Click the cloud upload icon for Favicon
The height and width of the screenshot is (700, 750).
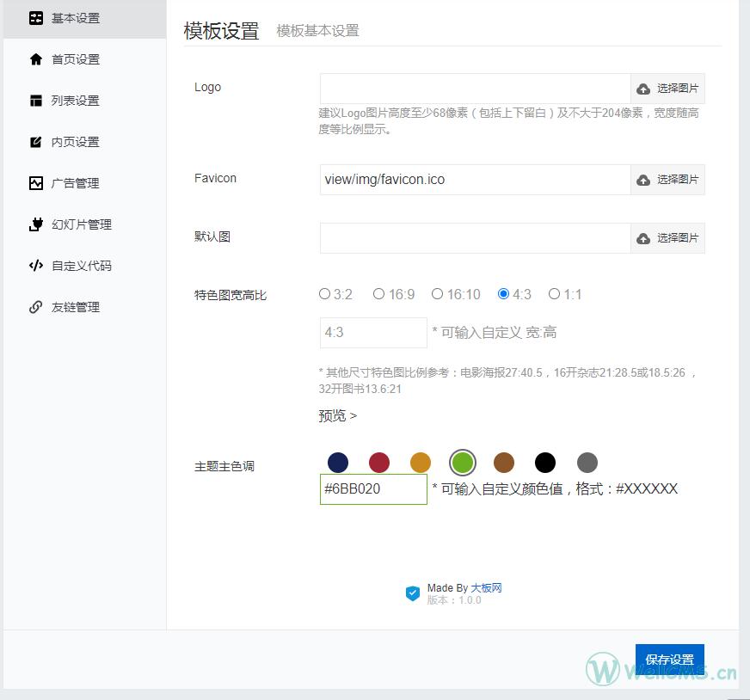pyautogui.click(x=643, y=180)
